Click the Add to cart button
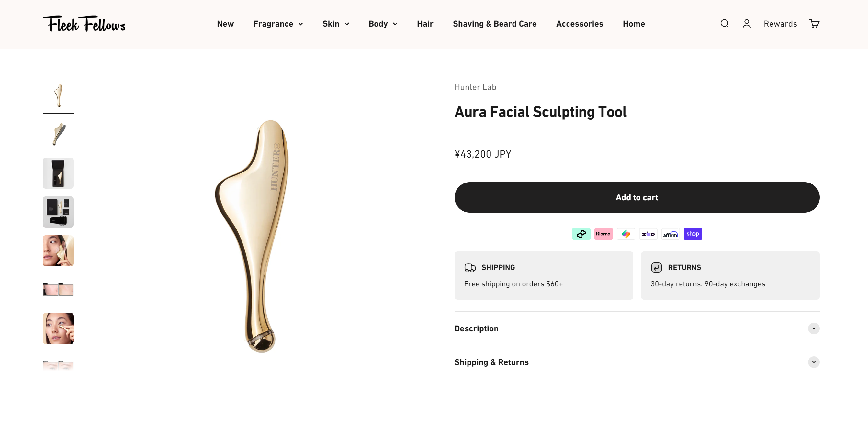The height and width of the screenshot is (422, 868). tap(637, 197)
